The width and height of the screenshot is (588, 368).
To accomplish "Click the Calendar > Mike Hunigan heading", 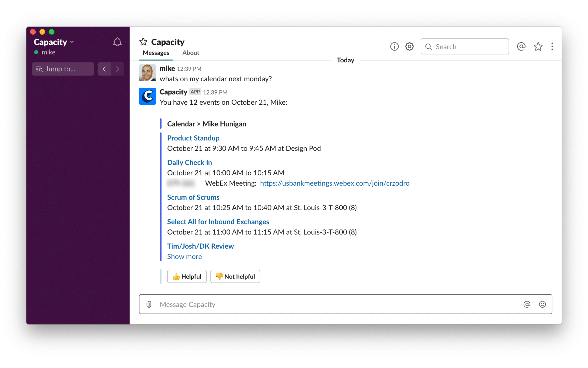I will coord(206,124).
